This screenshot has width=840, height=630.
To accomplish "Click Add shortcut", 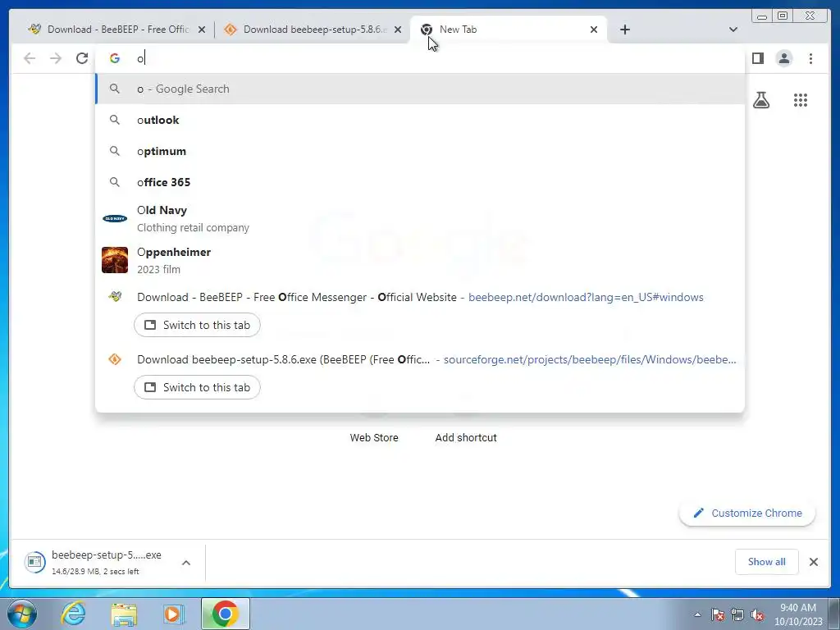I will 466,438.
